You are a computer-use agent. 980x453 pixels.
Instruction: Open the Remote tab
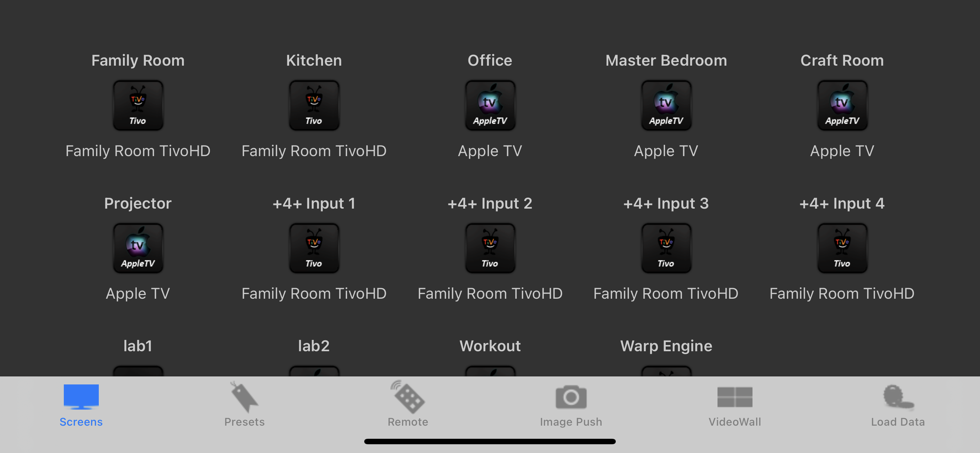point(408,404)
